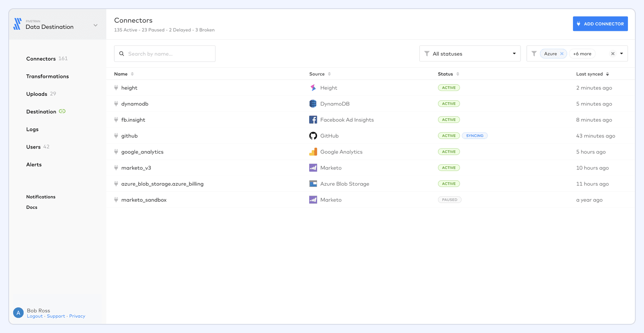
Task: Toggle the PAUSED badge on marketo_sandbox
Action: (450, 199)
